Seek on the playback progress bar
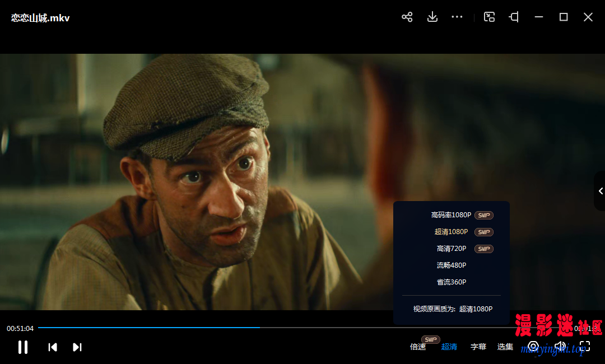The width and height of the screenshot is (605, 364). point(305,328)
